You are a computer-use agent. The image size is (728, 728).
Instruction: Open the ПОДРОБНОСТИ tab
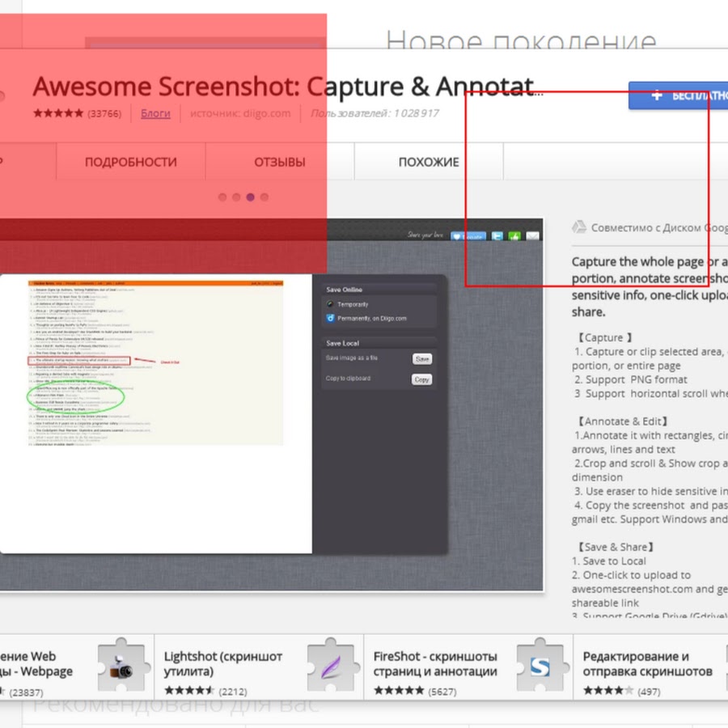pyautogui.click(x=130, y=162)
